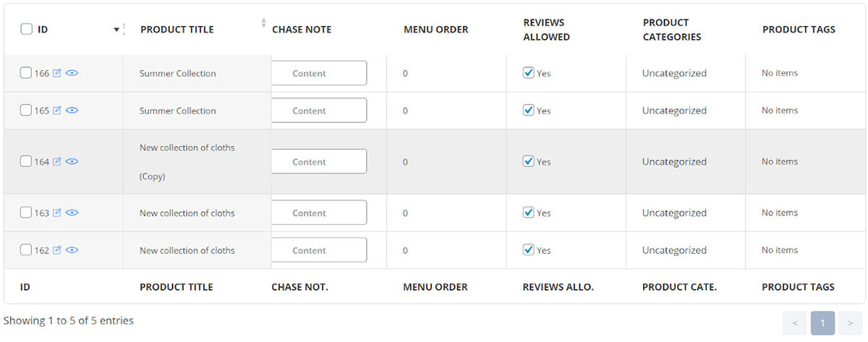Select the row checkbox for product 164
Viewport: 868px width, 342px height.
(26, 162)
